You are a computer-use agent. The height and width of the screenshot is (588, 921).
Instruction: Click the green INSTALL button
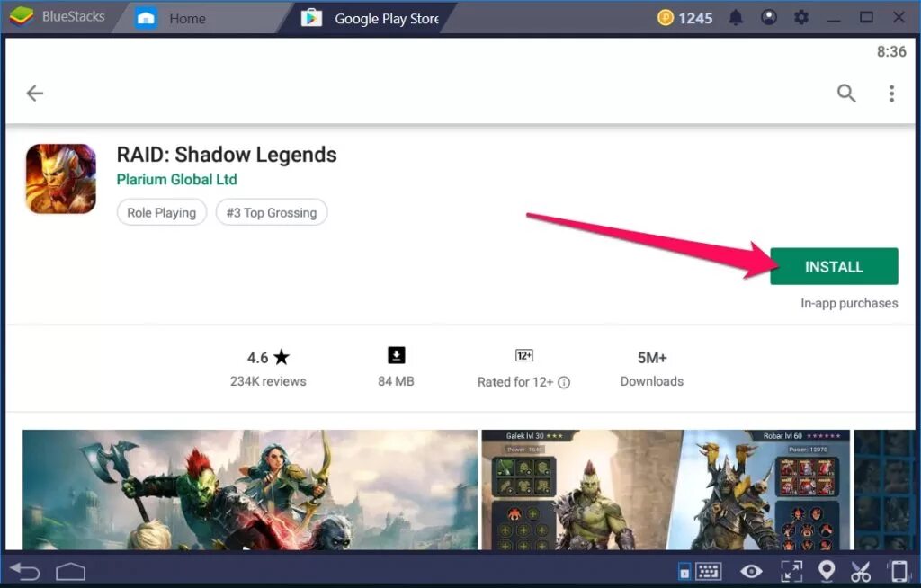pyautogui.click(x=834, y=267)
